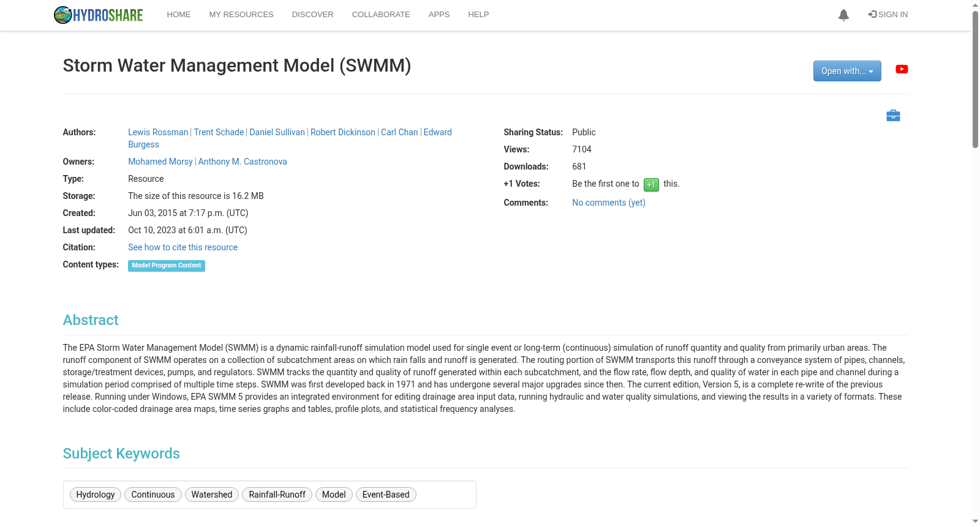The height and width of the screenshot is (527, 980).
Task: View owner Mohamed Morsy
Action: [160, 162]
